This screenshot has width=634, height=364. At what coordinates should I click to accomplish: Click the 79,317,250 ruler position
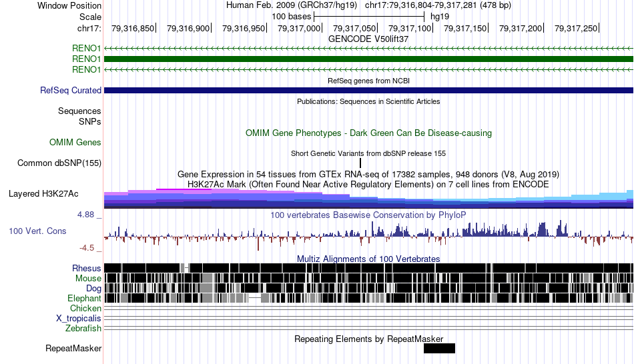pos(576,28)
